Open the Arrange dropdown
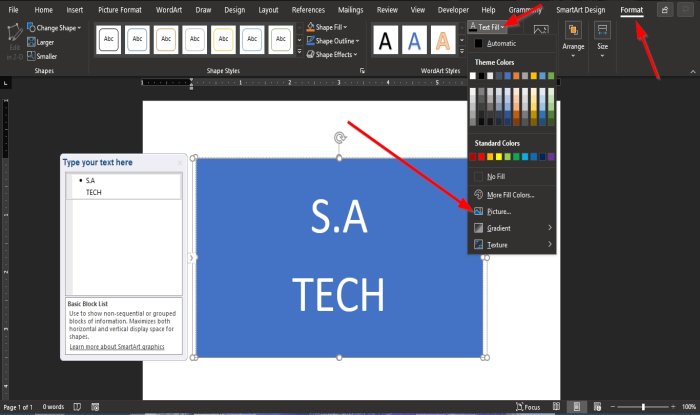The image size is (700, 415). coord(573,38)
